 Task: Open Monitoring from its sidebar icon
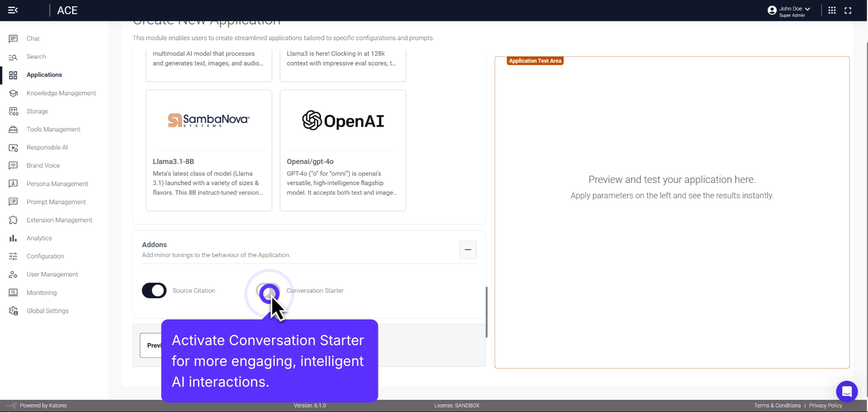point(13,292)
